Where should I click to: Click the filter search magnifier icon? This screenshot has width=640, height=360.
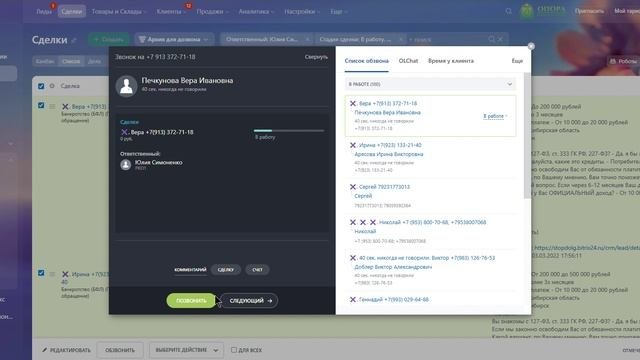[x=491, y=39]
